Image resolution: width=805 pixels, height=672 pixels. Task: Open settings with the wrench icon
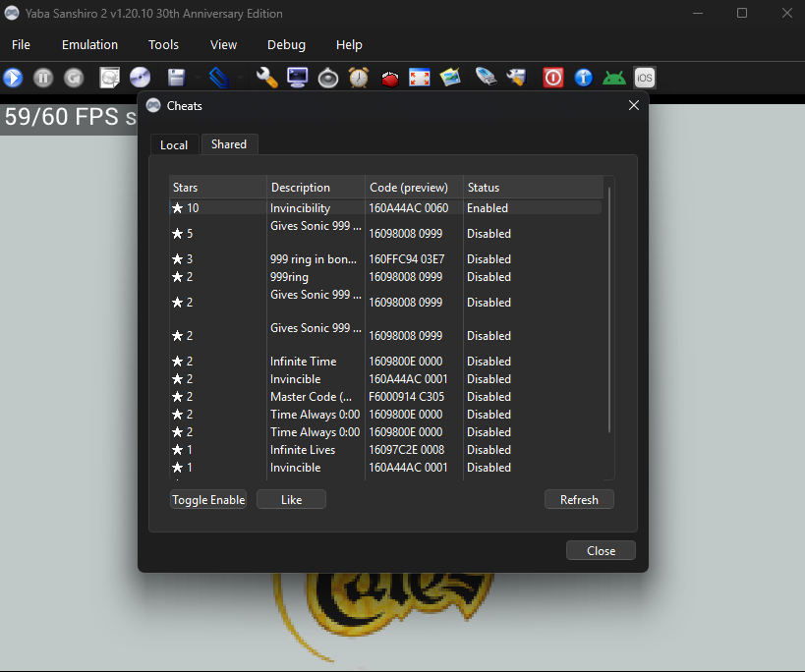pos(267,78)
